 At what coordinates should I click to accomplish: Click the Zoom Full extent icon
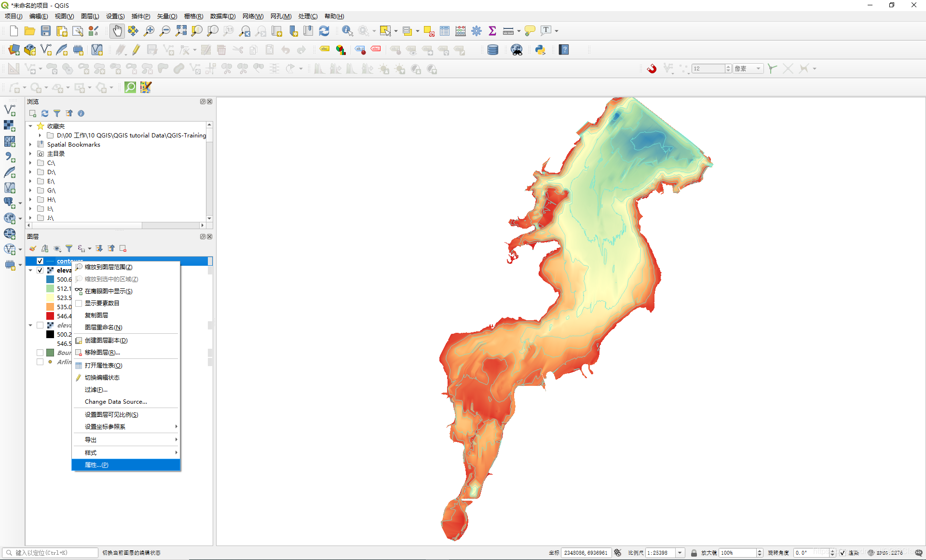click(181, 31)
